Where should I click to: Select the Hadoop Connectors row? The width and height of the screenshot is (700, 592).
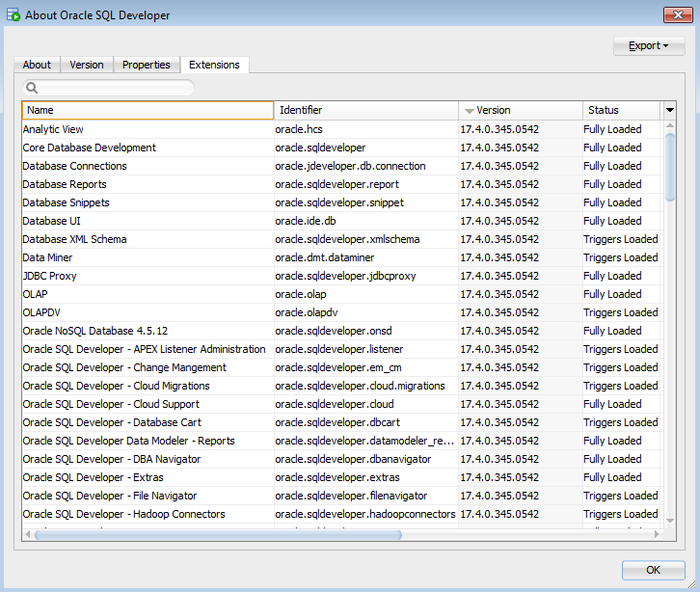click(x=341, y=514)
